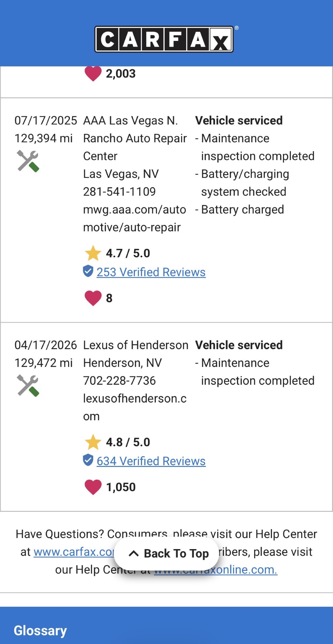Tap the heart icon showing 1,050 favorites

point(93,487)
